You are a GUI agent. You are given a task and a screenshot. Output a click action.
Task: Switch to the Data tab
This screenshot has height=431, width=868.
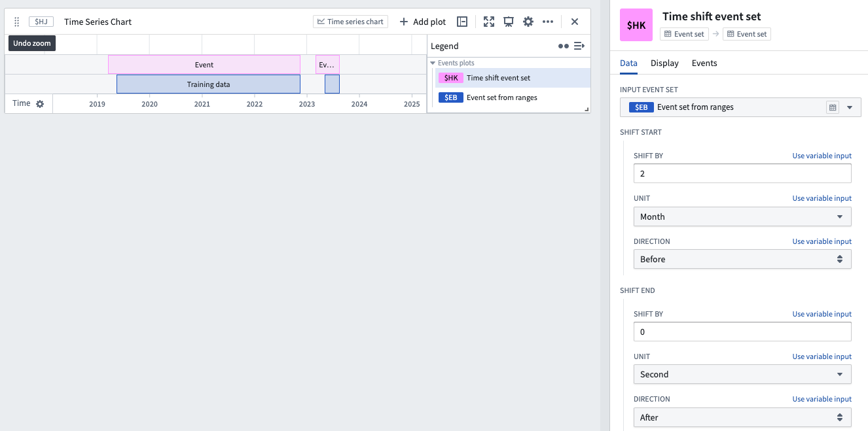pyautogui.click(x=628, y=63)
